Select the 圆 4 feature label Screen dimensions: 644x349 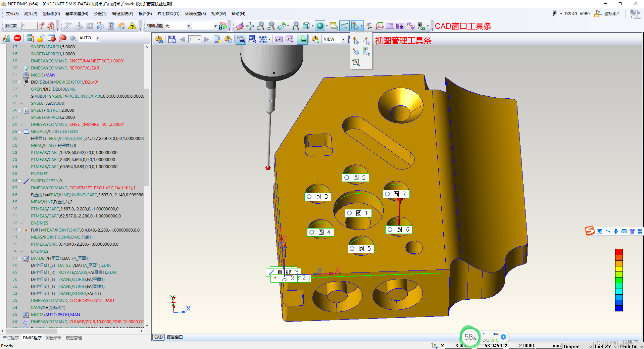pos(320,232)
